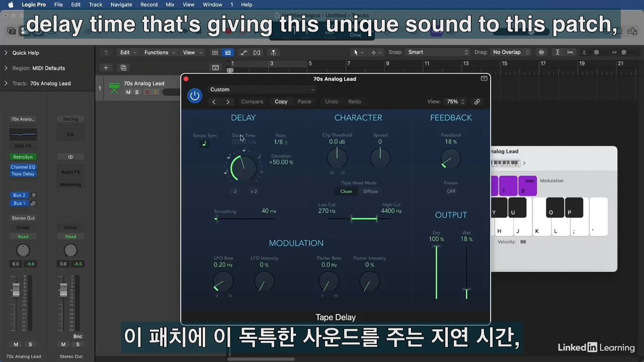Toggle the Tempo Sync note button
Image resolution: width=644 pixels, height=362 pixels.
pyautogui.click(x=204, y=143)
